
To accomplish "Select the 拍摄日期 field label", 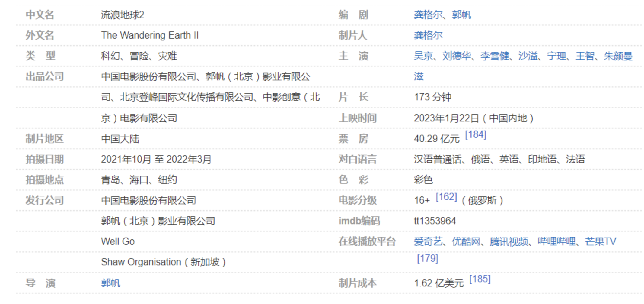I will [x=45, y=159].
